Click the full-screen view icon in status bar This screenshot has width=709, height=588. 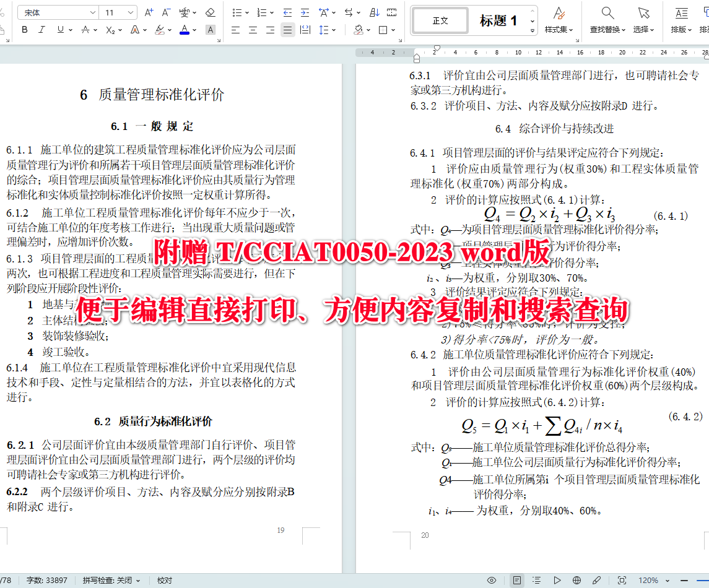620,580
